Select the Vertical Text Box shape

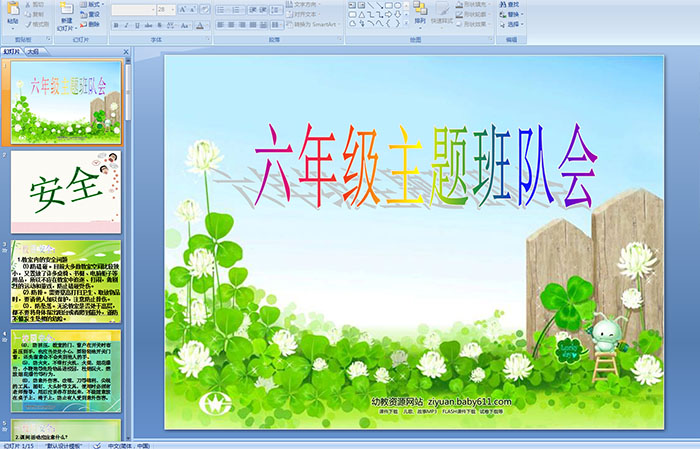361,5
